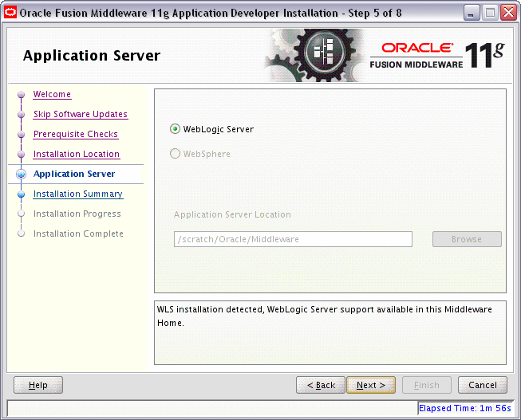521x420 pixels.
Task: Click the Installation Progress bullet marker
Action: point(22,214)
